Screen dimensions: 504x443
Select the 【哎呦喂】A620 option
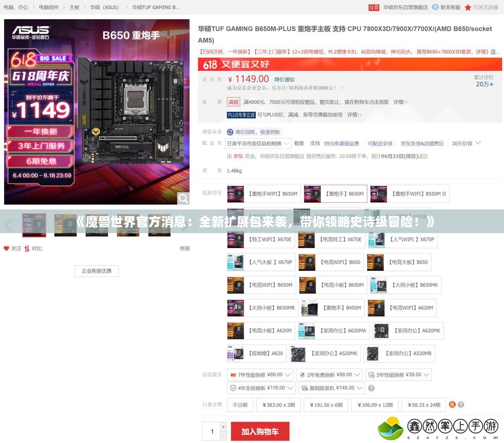tap(257, 354)
